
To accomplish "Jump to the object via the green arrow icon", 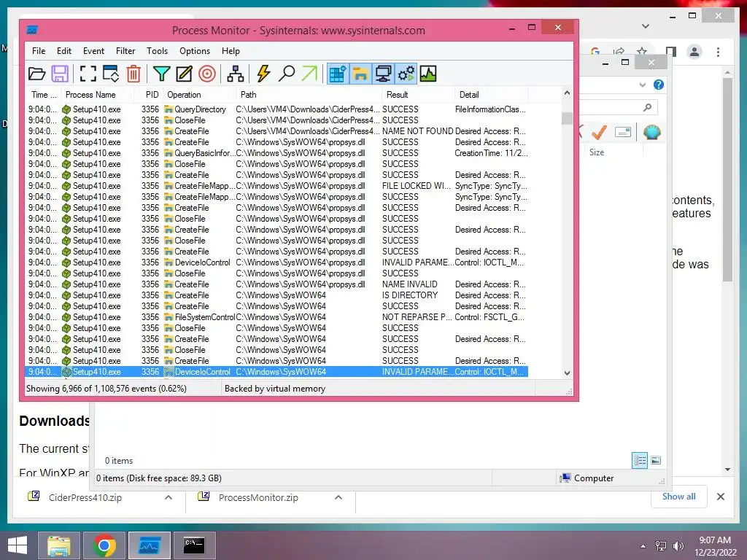I will 309,74.
